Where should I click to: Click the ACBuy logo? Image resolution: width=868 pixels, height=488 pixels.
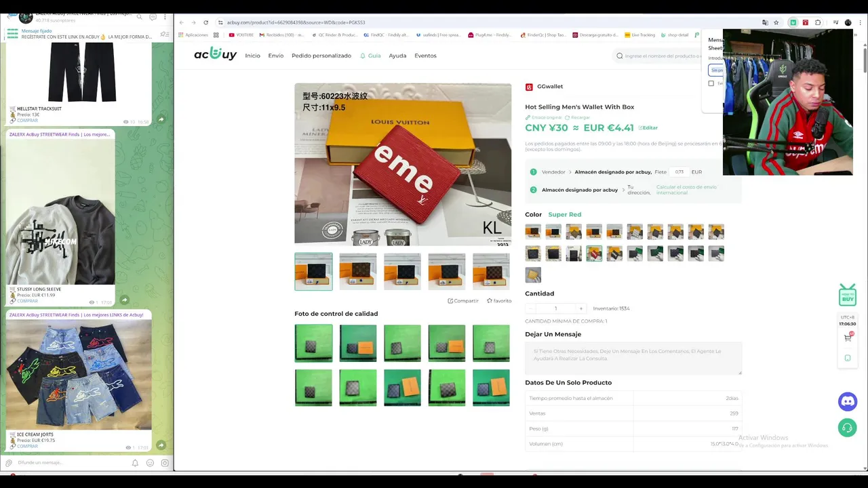click(x=215, y=54)
